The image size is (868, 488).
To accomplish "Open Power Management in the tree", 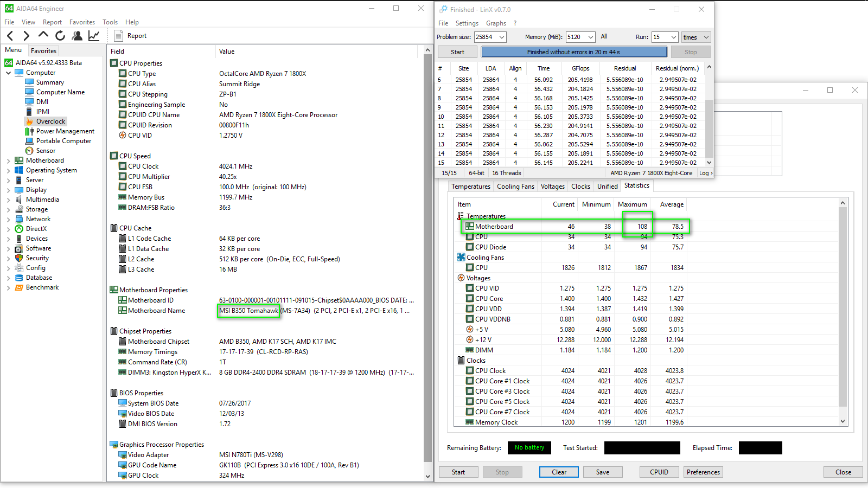I will pos(65,131).
